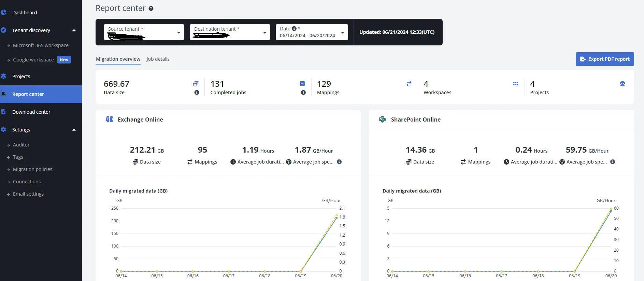This screenshot has width=644, height=281.
Task: Click SharePoint Online average job speed info icon
Action: tap(613, 162)
